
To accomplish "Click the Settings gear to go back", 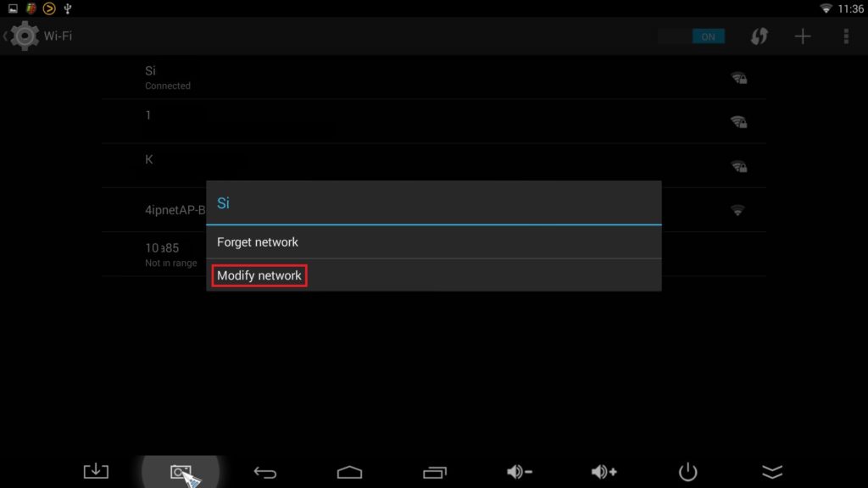I will [x=25, y=36].
